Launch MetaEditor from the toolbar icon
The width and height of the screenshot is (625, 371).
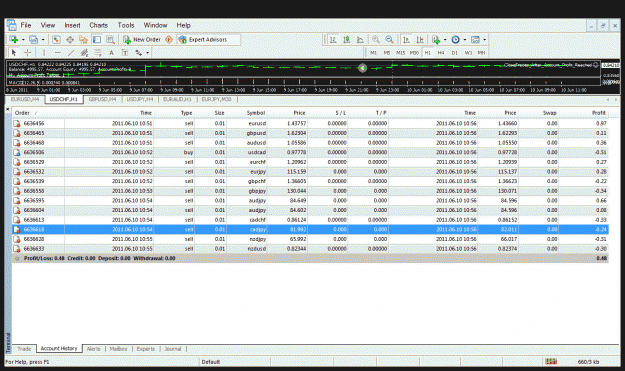169,39
